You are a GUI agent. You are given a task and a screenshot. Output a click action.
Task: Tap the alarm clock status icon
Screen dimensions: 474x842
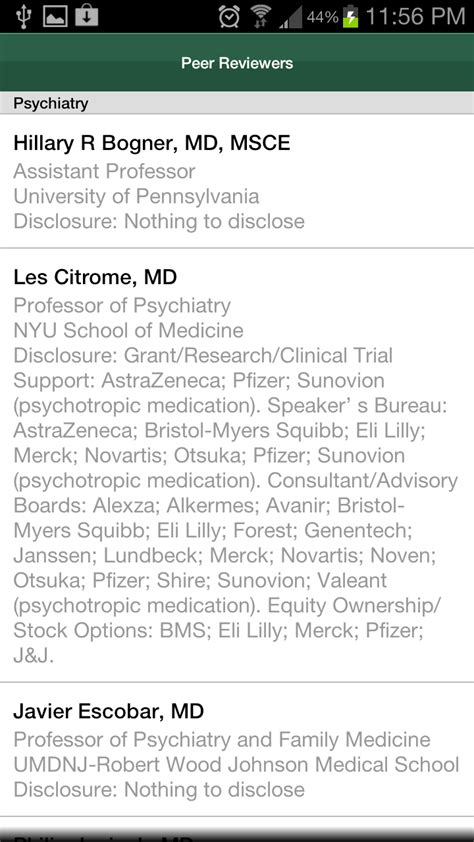(229, 17)
